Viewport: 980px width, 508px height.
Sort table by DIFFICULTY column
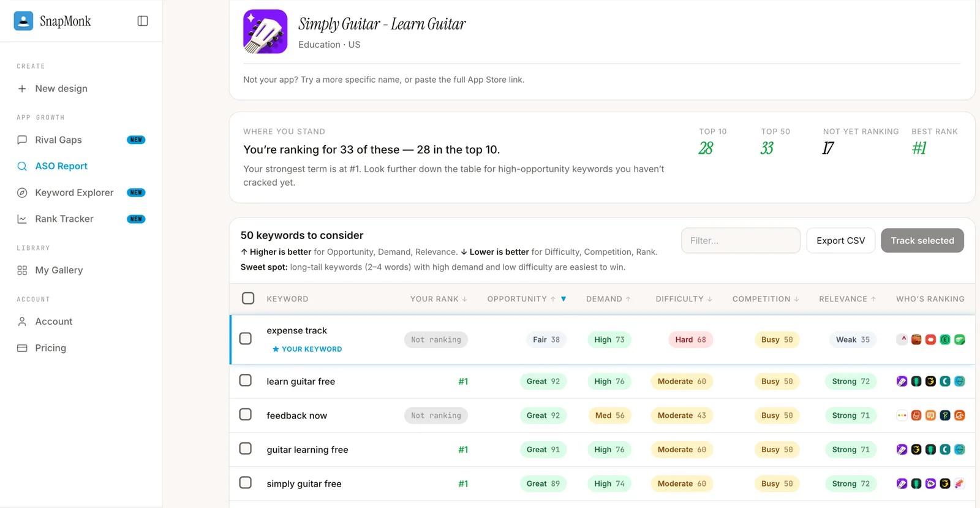pyautogui.click(x=684, y=299)
